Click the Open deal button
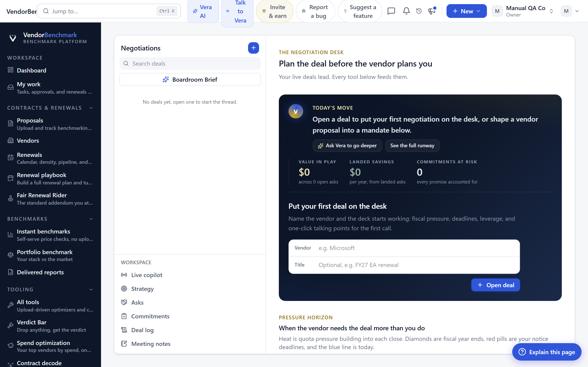 pos(495,285)
